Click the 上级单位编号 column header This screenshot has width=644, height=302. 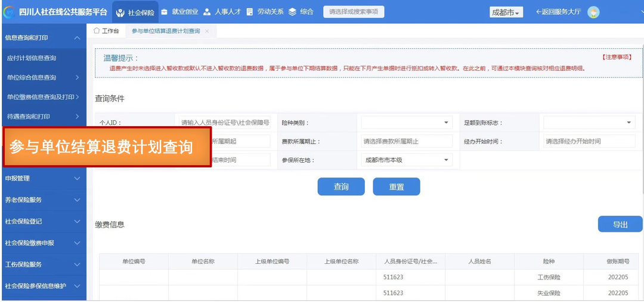(272, 261)
